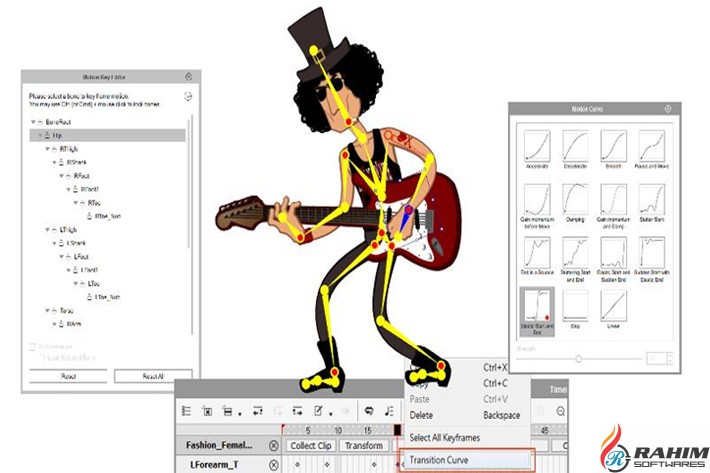Select the Stutter Start motion curve

click(652, 203)
